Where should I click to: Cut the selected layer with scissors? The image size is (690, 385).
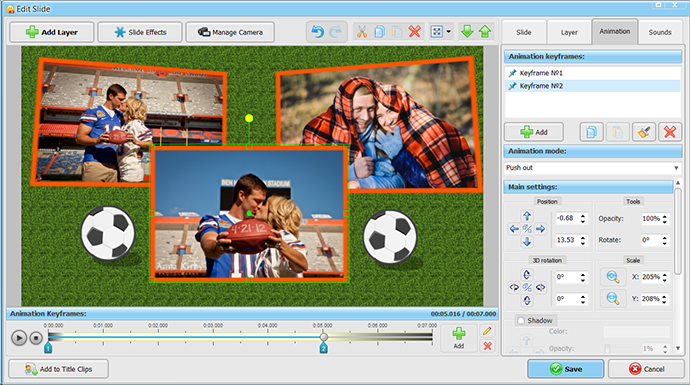[x=362, y=32]
